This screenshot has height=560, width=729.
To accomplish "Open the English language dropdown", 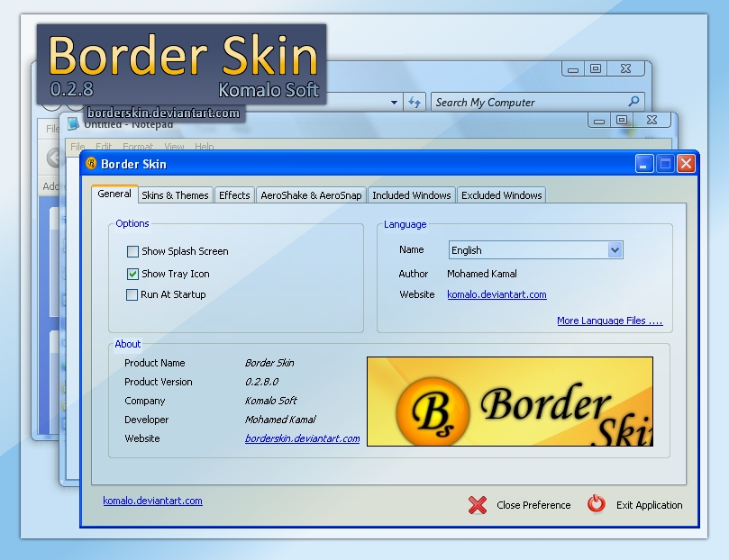I will coord(614,250).
